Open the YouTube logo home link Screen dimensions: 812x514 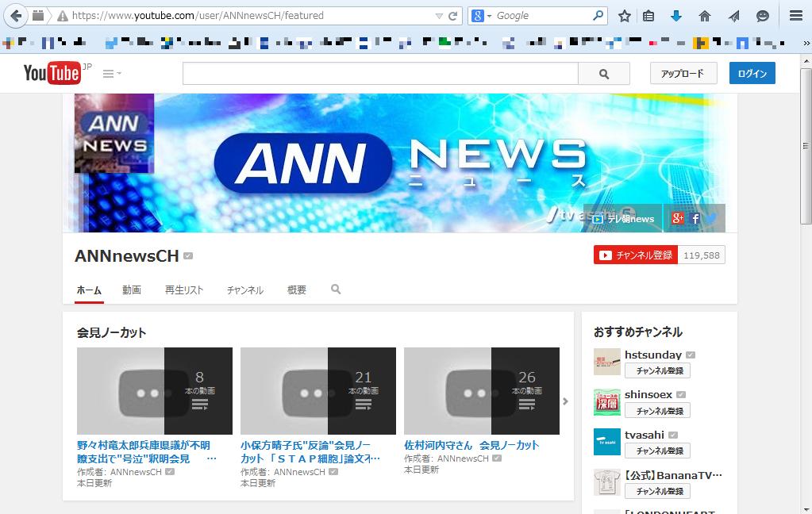[x=52, y=73]
